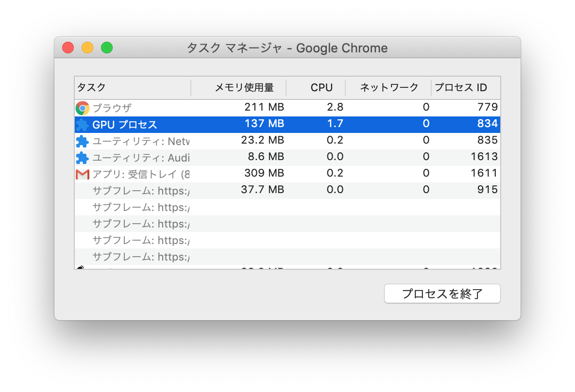Viewport: 575px width, 392px height.
Task: Sort by メモリ使用量 column header
Action: 238,87
